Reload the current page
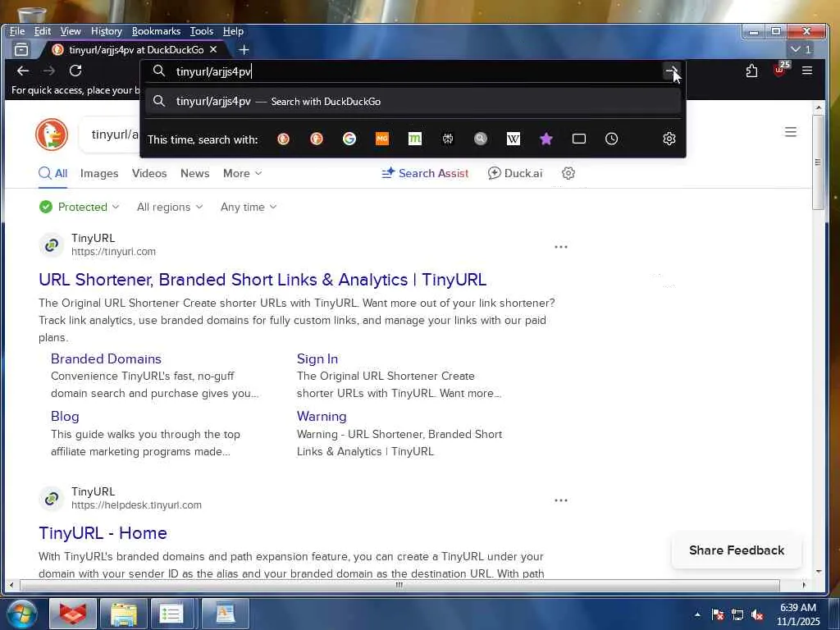Viewport: 840px width, 630px height. pyautogui.click(x=75, y=71)
